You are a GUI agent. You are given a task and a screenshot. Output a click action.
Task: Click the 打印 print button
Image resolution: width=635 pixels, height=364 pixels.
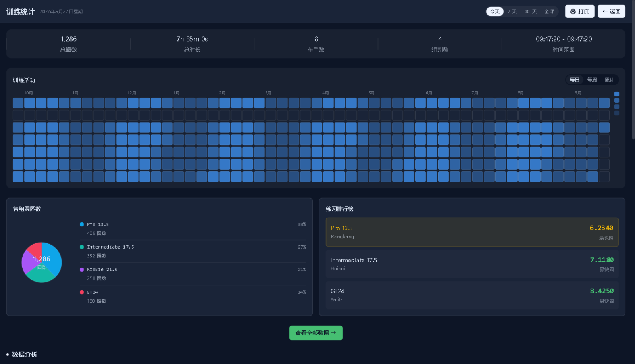tap(579, 11)
